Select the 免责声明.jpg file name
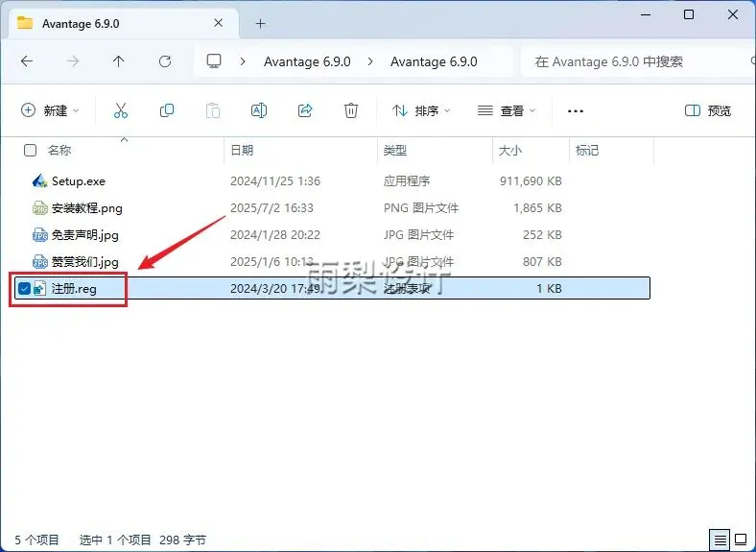Image resolution: width=756 pixels, height=552 pixels. (x=84, y=235)
